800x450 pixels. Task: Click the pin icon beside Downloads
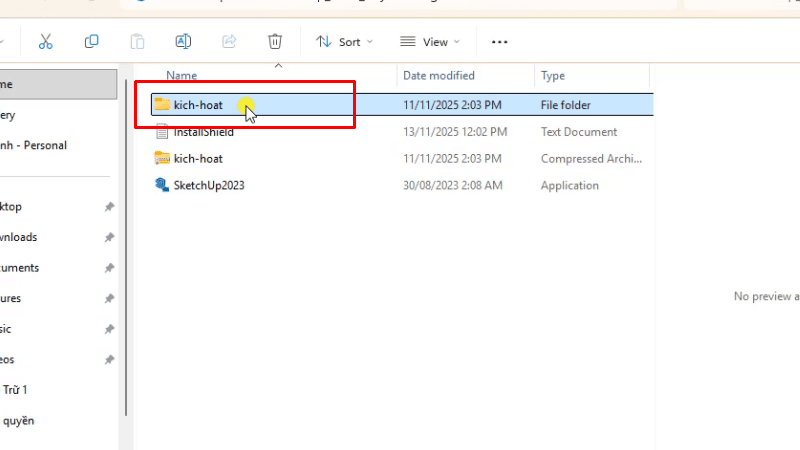pos(109,237)
